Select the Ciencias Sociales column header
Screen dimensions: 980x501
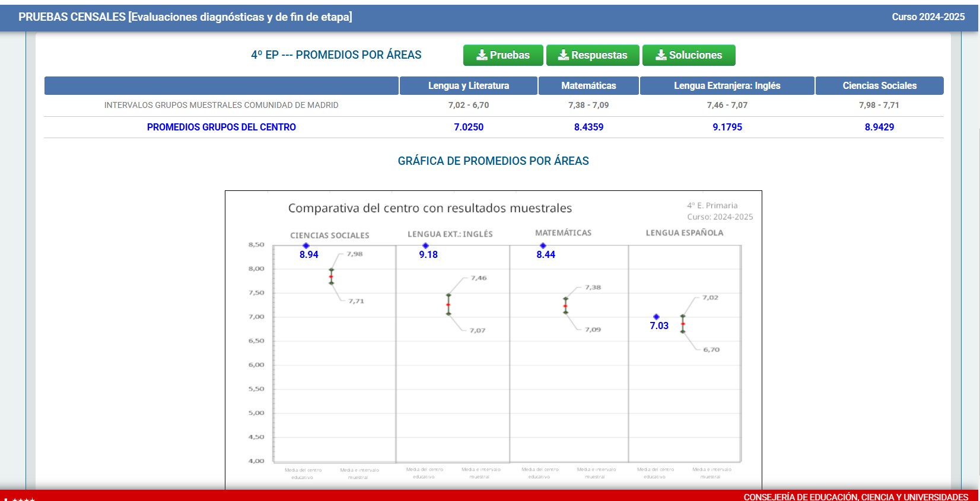[880, 85]
